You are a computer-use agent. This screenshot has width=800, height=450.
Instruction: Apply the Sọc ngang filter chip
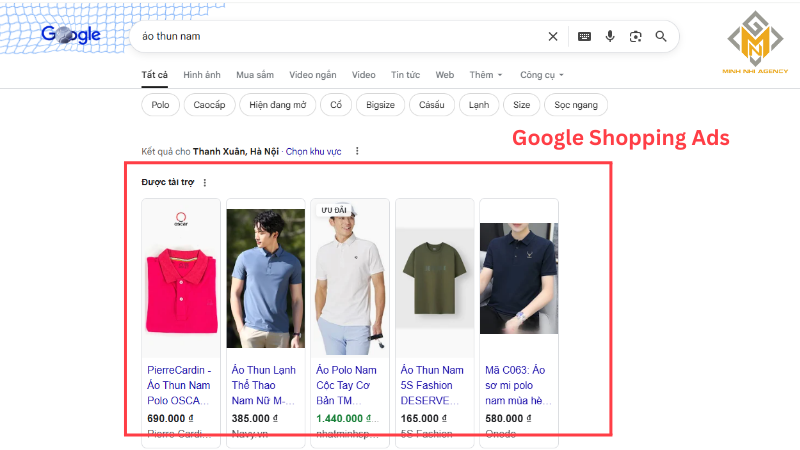(x=576, y=105)
